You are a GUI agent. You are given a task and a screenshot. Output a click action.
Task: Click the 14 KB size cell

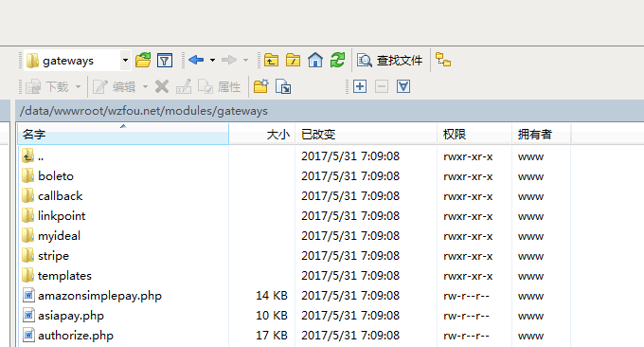coord(272,296)
